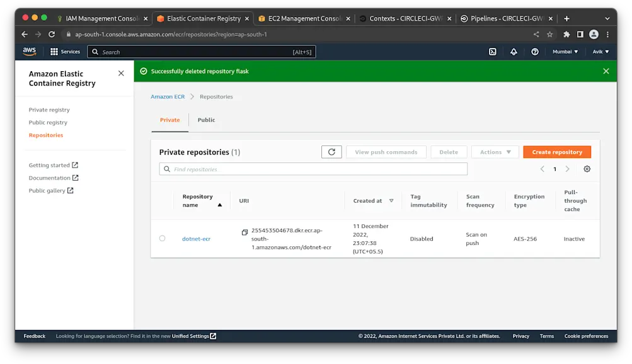Follow Amazon ECR breadcrumb link
This screenshot has width=632, height=364.
click(x=168, y=96)
